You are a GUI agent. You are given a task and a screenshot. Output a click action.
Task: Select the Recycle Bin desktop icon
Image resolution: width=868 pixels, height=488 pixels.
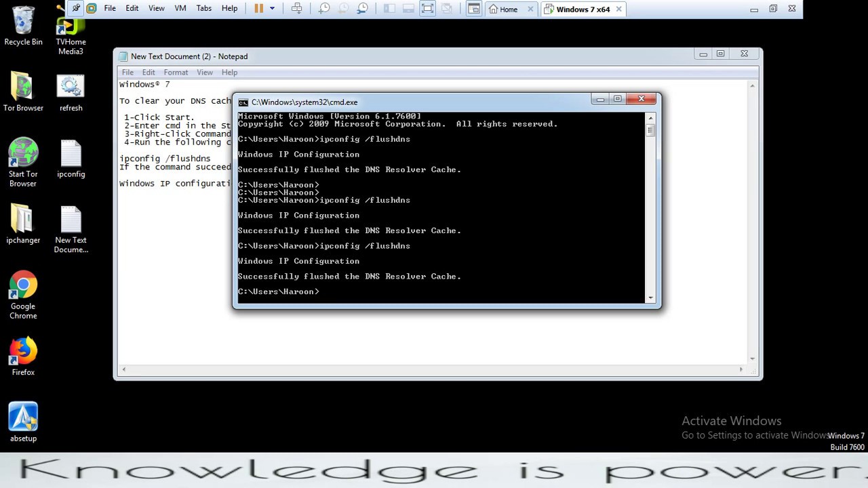click(23, 26)
